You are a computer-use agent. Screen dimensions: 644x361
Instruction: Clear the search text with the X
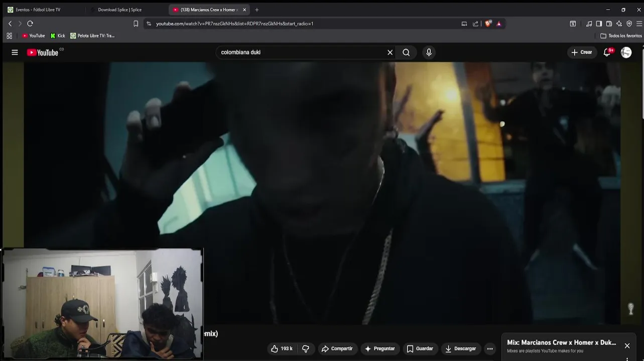point(390,52)
